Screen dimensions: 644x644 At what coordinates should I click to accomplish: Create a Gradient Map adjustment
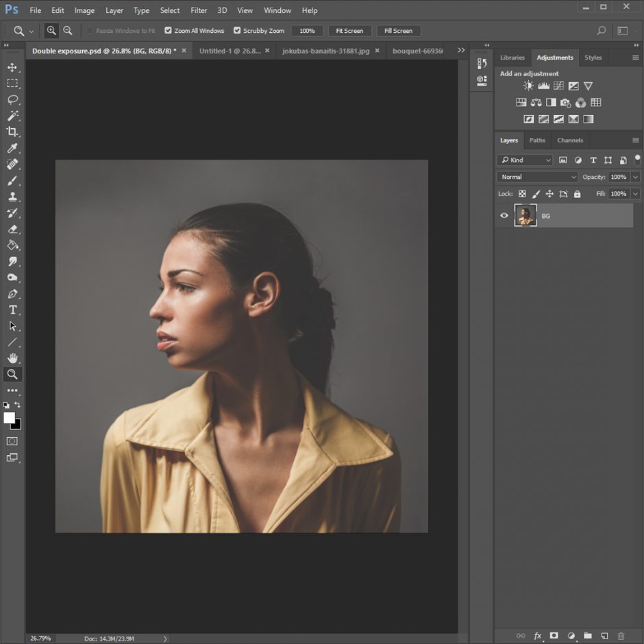coord(588,119)
